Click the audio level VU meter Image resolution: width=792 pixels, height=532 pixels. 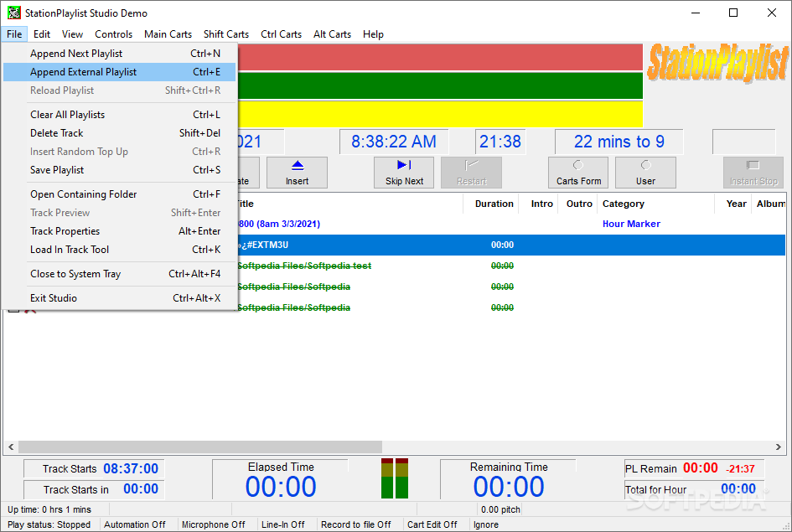click(395, 478)
